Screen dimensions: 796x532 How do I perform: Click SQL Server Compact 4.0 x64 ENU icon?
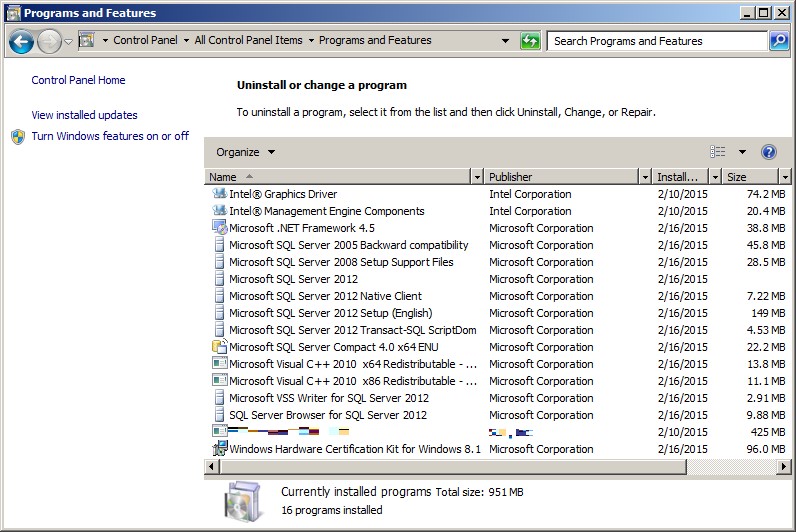tap(219, 346)
